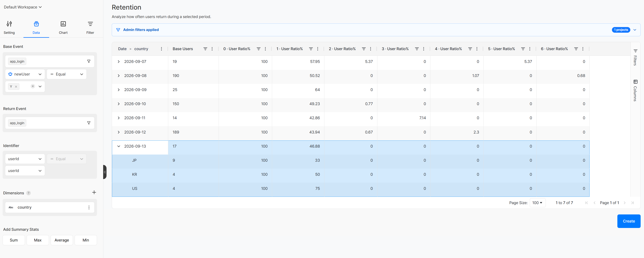This screenshot has height=258, width=644.
Task: Click filter funnel icon in Return Event
Action: (89, 123)
